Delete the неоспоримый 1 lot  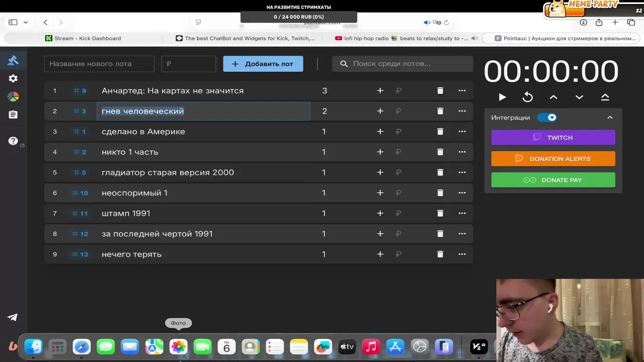(x=440, y=193)
